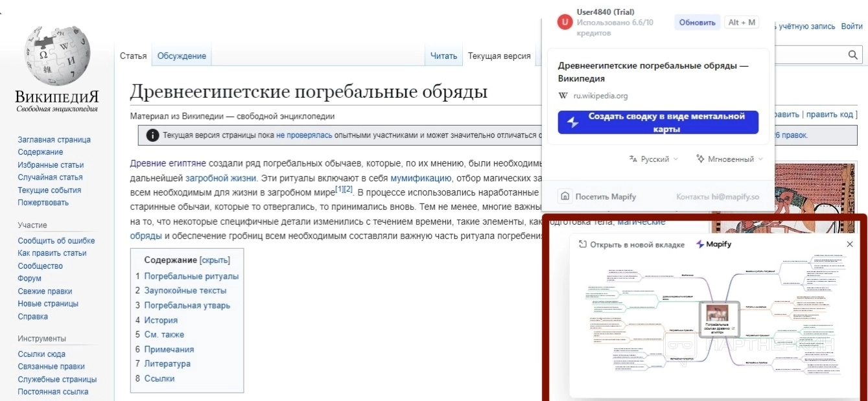The height and width of the screenshot is (401, 868).
Task: Open Случайная статья sidebar link
Action: (x=50, y=178)
